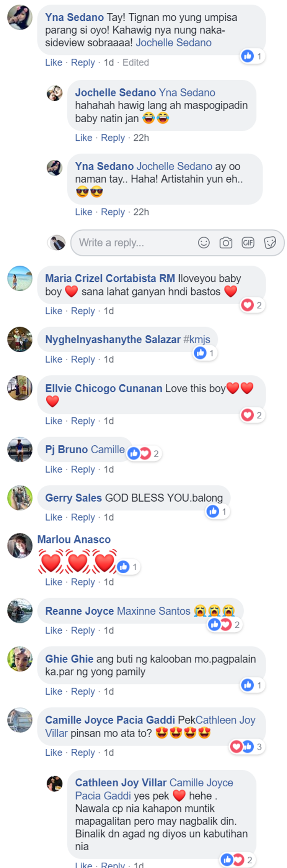The height and width of the screenshot is (868, 287).
Task: View reactions on Camille Joyce's comment
Action: pos(247,747)
